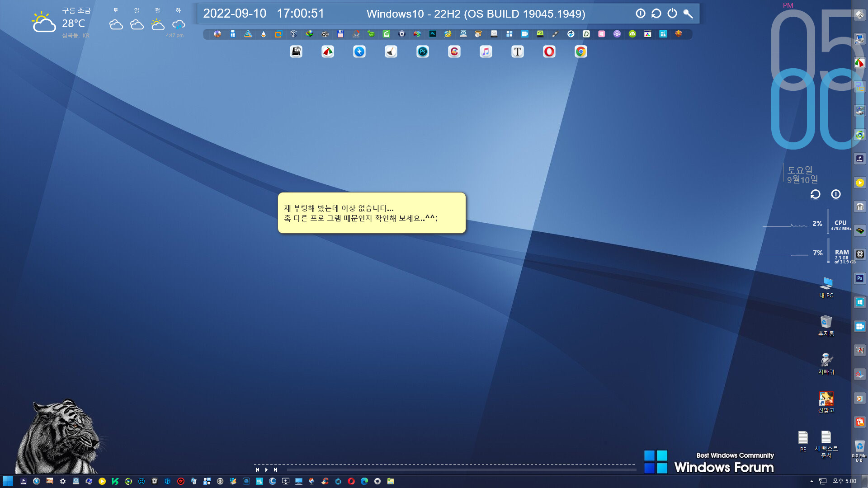Click the taskbar clock 오후 5:00
The height and width of the screenshot is (488, 868).
coord(844,481)
